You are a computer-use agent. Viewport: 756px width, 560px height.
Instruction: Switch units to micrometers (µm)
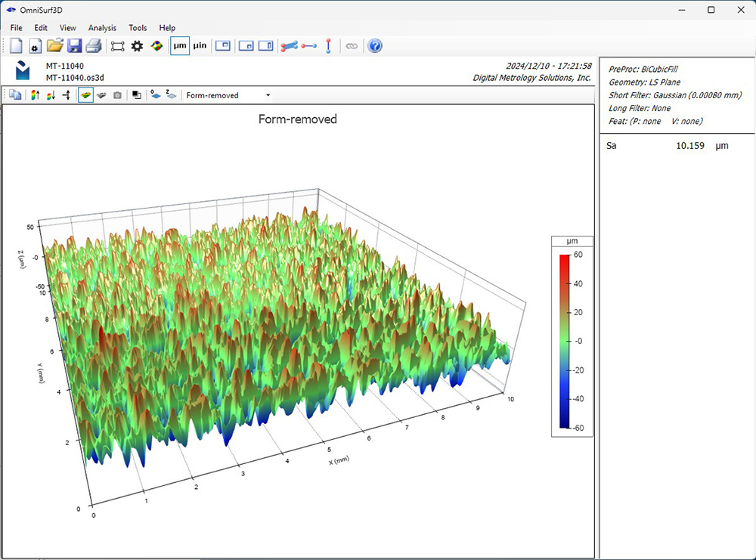click(x=180, y=46)
